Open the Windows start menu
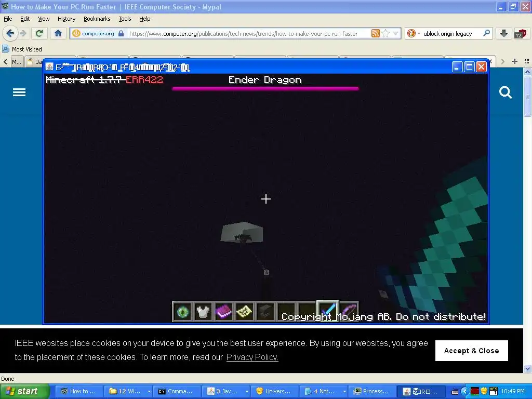This screenshot has width=532, height=399. (24, 391)
